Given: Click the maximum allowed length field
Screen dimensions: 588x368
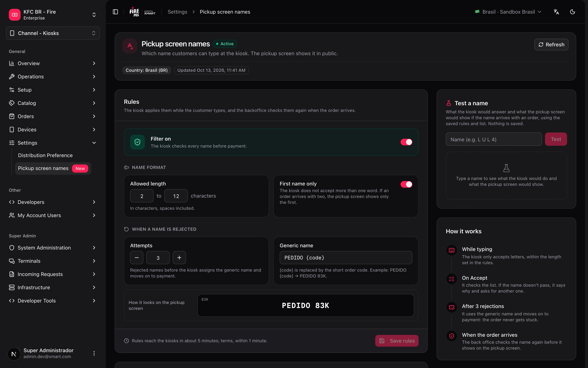Looking at the screenshot, I should coord(176,196).
